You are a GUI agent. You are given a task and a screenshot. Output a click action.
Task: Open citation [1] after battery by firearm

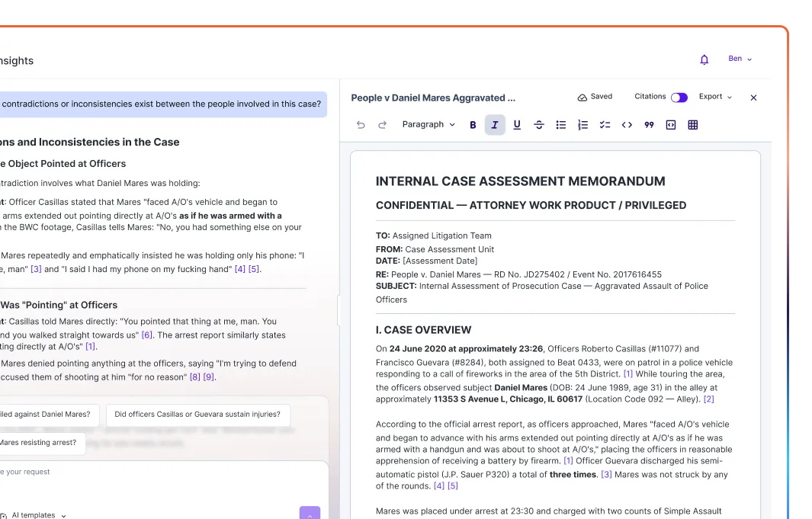click(568, 460)
